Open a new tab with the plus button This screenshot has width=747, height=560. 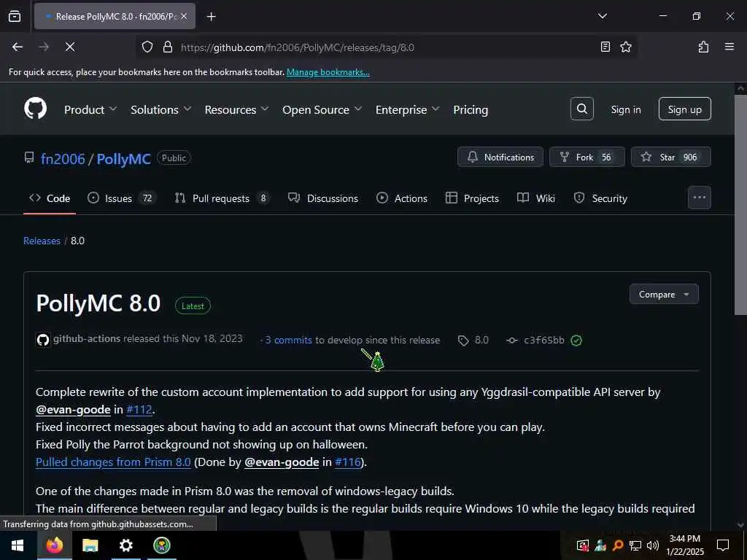tap(211, 17)
